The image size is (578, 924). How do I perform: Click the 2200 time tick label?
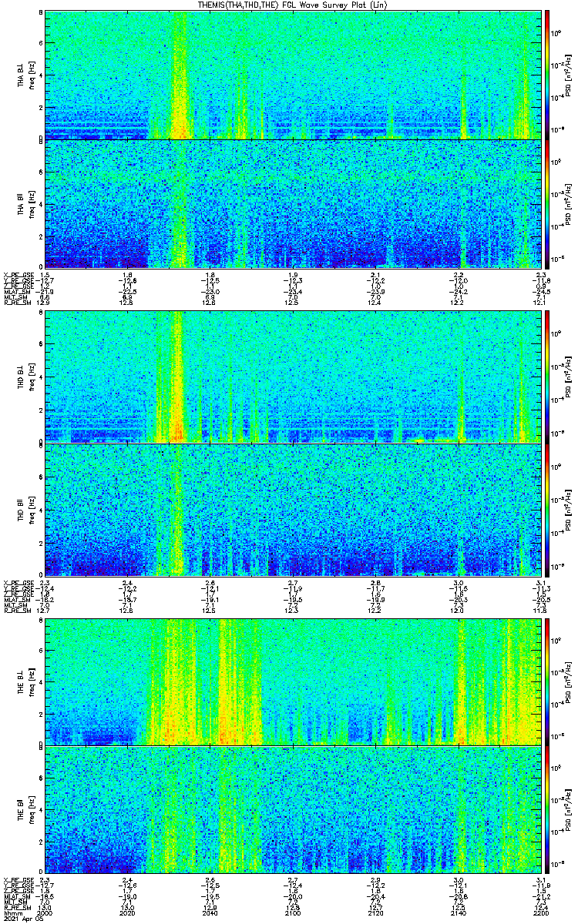542,913
